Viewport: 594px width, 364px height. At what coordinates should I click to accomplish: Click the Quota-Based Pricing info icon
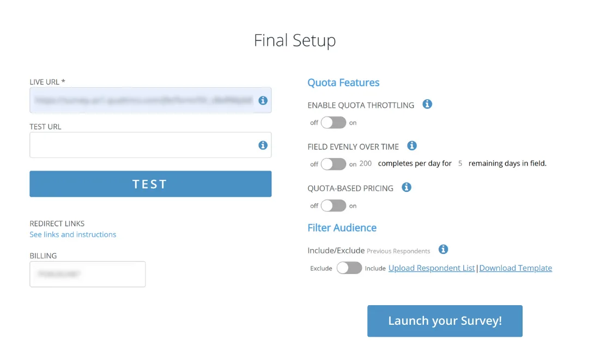click(406, 187)
